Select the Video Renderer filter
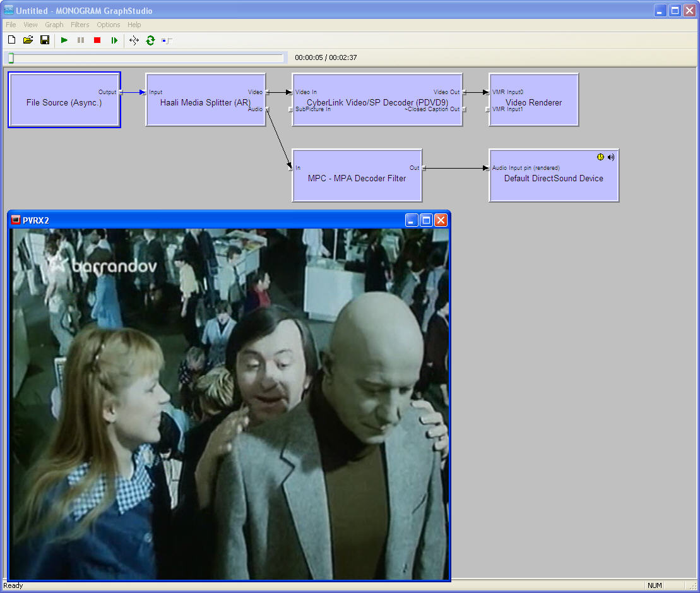Screen dimensions: 700x593 tap(533, 100)
